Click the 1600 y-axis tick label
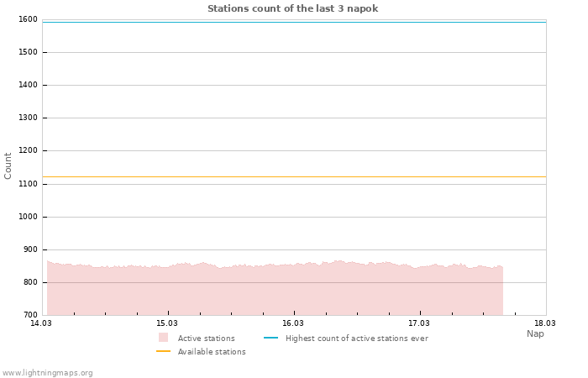Image resolution: width=588 pixels, height=378 pixels. 28,19
